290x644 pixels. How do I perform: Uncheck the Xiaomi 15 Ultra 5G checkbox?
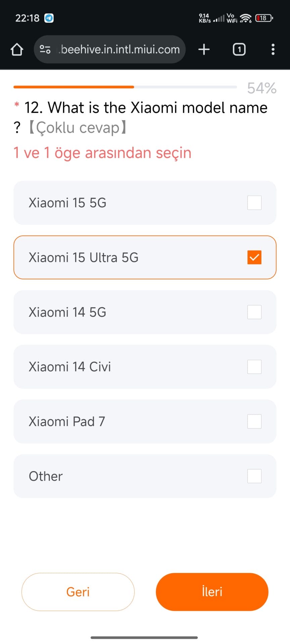[x=254, y=258]
